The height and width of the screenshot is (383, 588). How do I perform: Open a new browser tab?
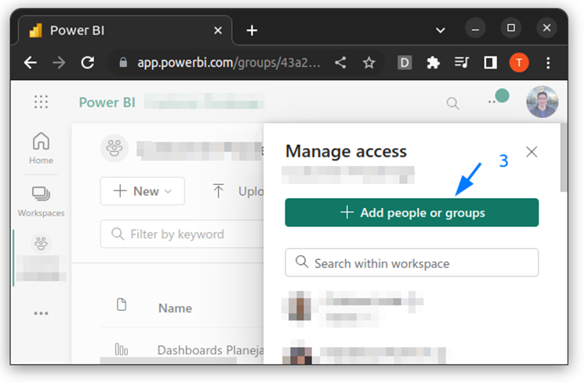tap(252, 31)
